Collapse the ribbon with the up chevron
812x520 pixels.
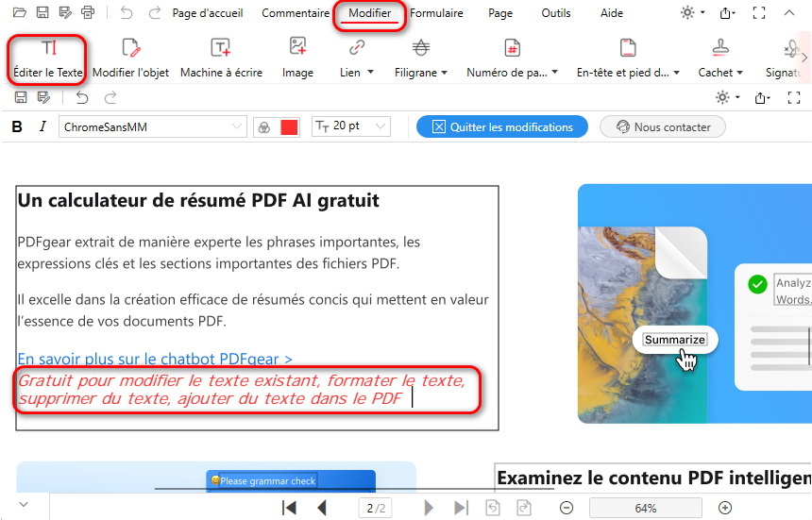(x=789, y=13)
